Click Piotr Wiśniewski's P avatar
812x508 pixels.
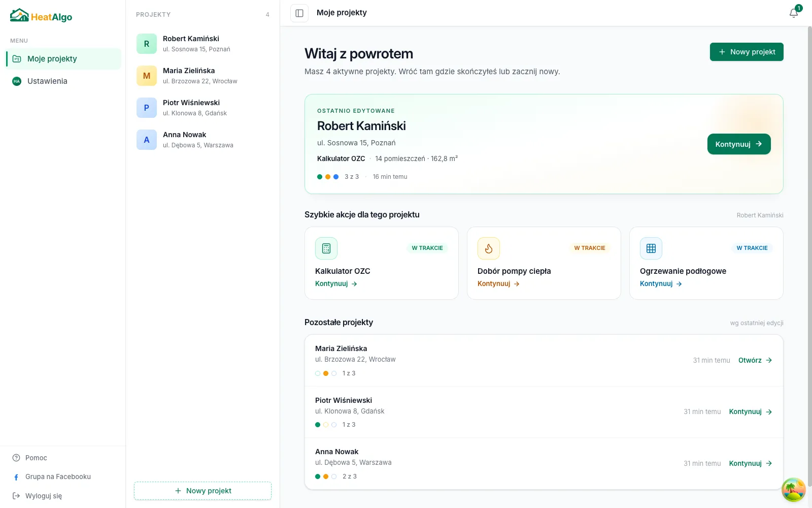click(x=147, y=108)
